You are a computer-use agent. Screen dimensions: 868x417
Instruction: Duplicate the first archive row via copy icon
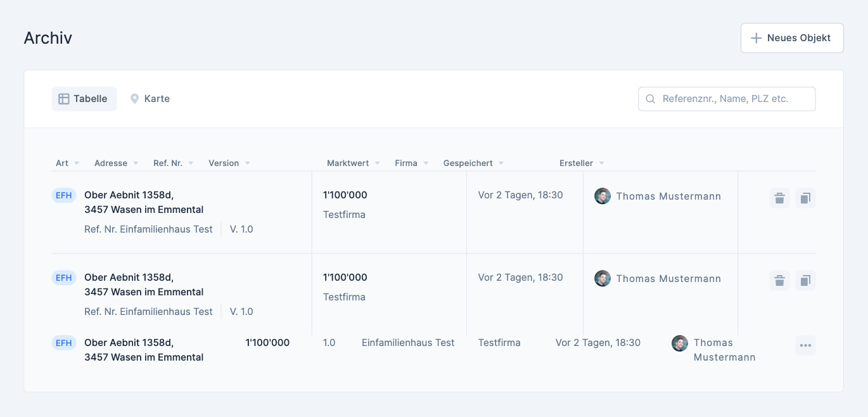pos(805,198)
